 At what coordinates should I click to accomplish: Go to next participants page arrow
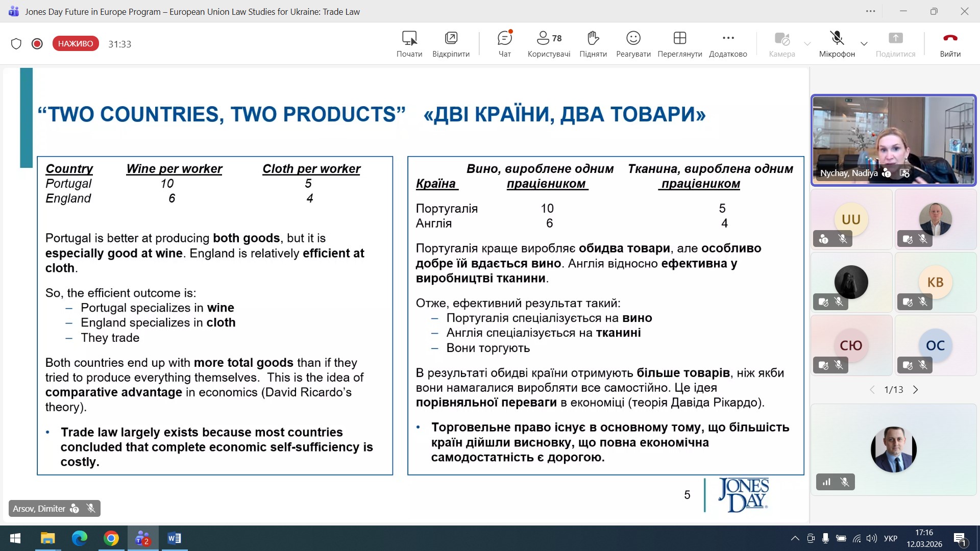coord(916,390)
